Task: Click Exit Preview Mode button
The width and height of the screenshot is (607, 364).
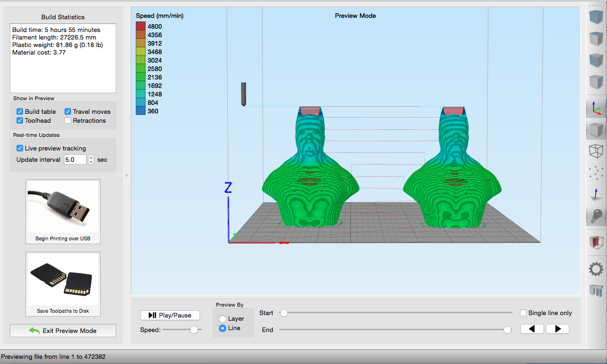Action: click(63, 331)
